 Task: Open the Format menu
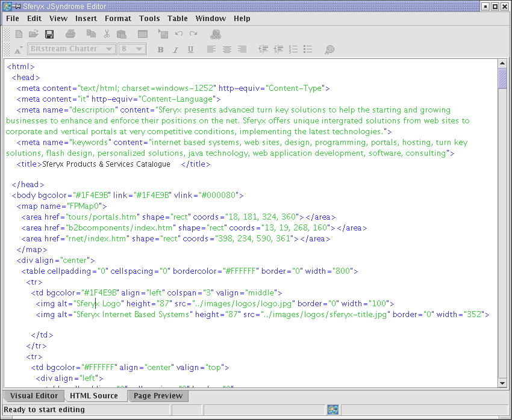point(117,19)
